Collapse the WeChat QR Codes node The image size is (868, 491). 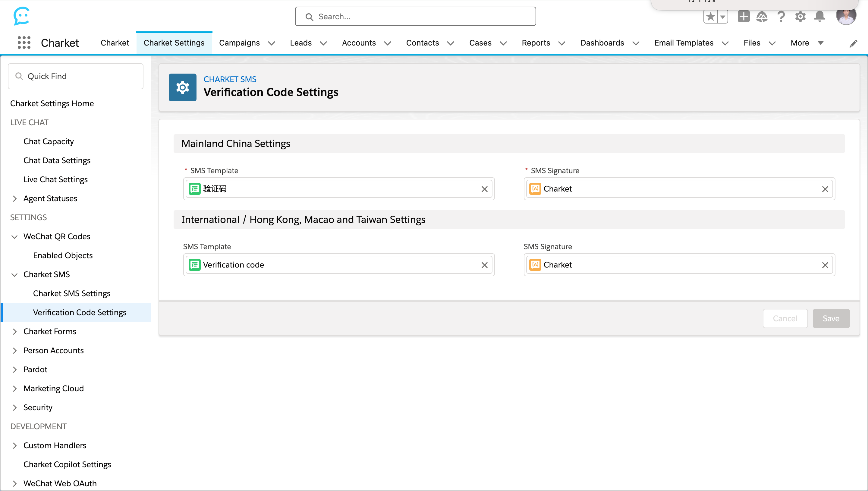(x=14, y=237)
